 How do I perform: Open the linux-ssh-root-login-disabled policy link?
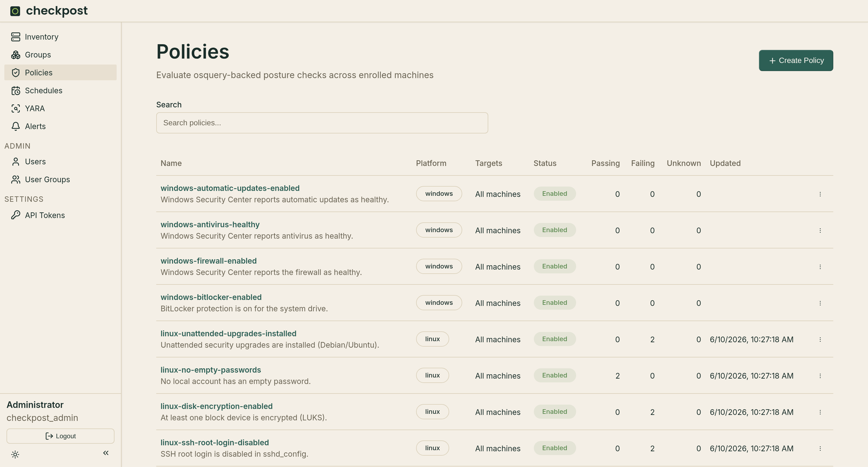tap(215, 443)
